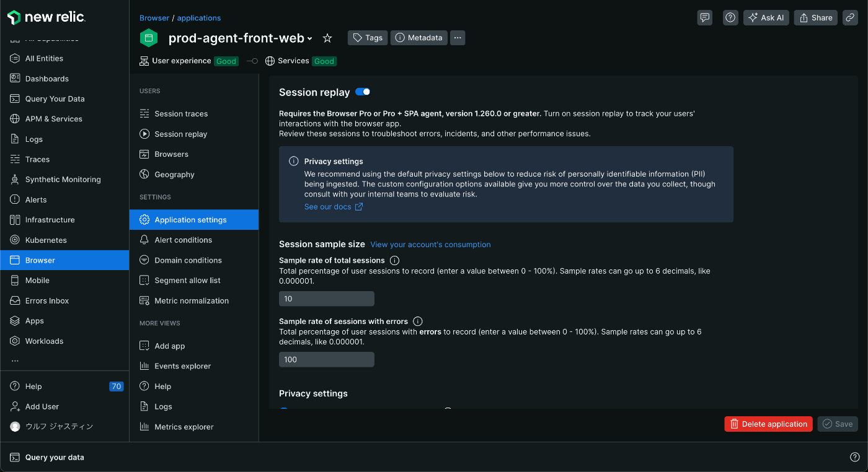Click the green prod-agent-front-web hexagon icon
Viewport: 868px width, 472px height.
coord(149,38)
